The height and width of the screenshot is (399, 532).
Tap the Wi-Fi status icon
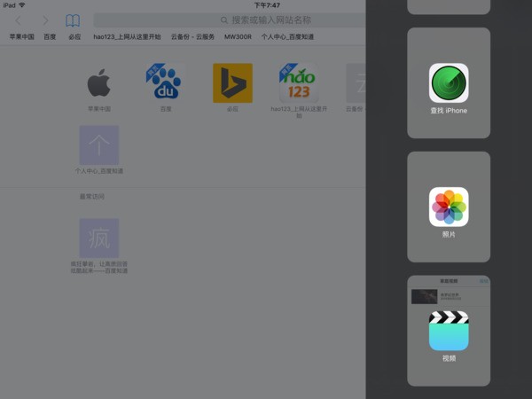[x=21, y=5]
